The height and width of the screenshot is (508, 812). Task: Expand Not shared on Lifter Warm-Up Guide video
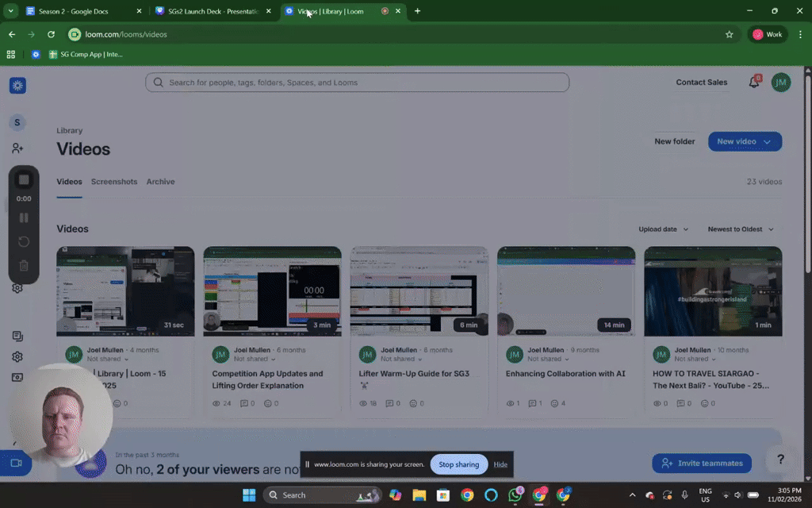(x=401, y=359)
